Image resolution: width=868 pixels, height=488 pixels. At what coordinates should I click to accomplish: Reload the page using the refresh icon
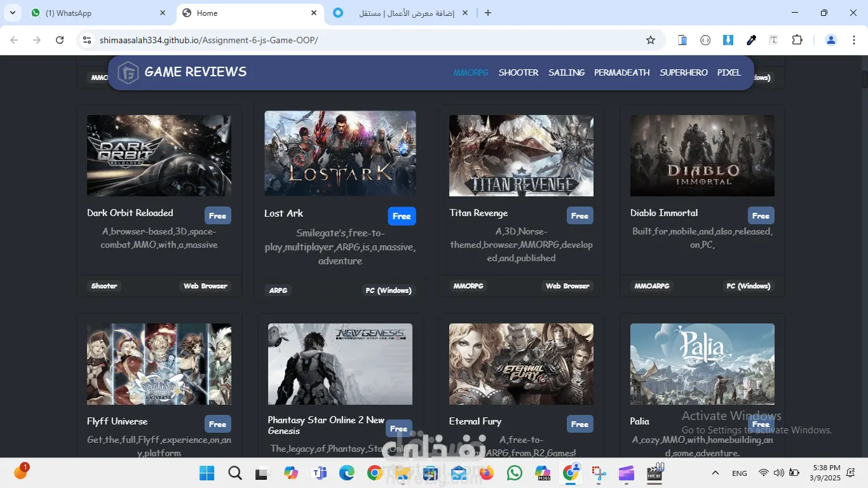(60, 40)
